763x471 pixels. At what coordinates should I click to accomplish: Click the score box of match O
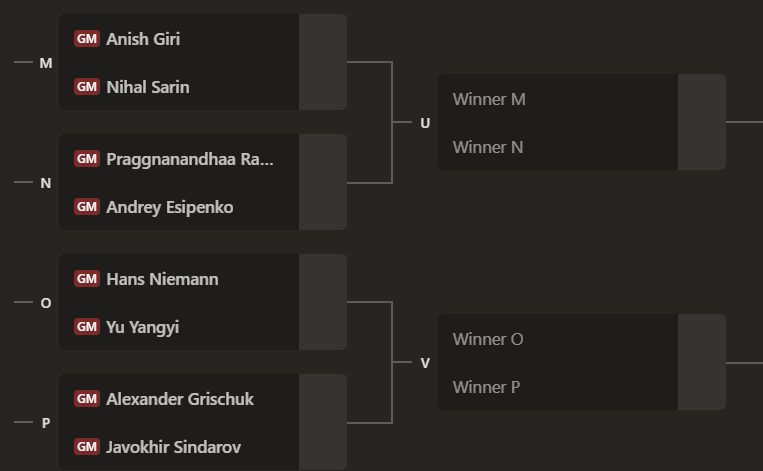322,302
